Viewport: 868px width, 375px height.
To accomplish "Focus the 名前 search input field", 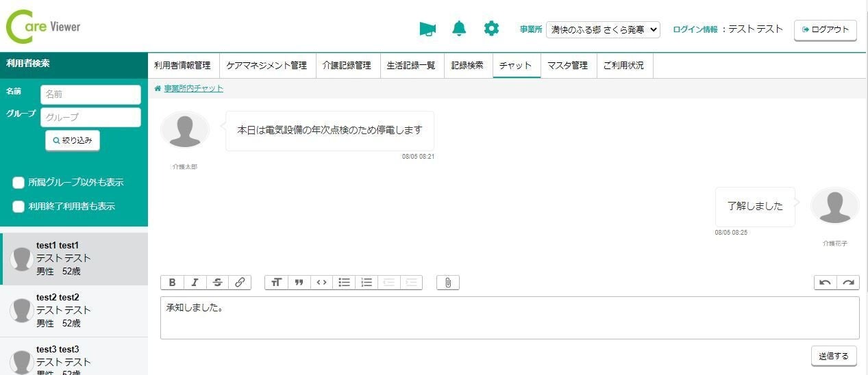I will click(x=90, y=94).
